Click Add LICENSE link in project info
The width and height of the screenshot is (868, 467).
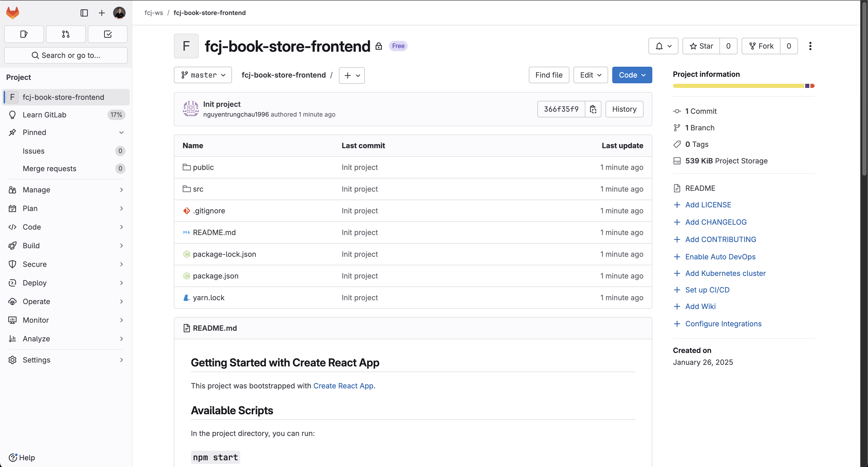coord(708,205)
